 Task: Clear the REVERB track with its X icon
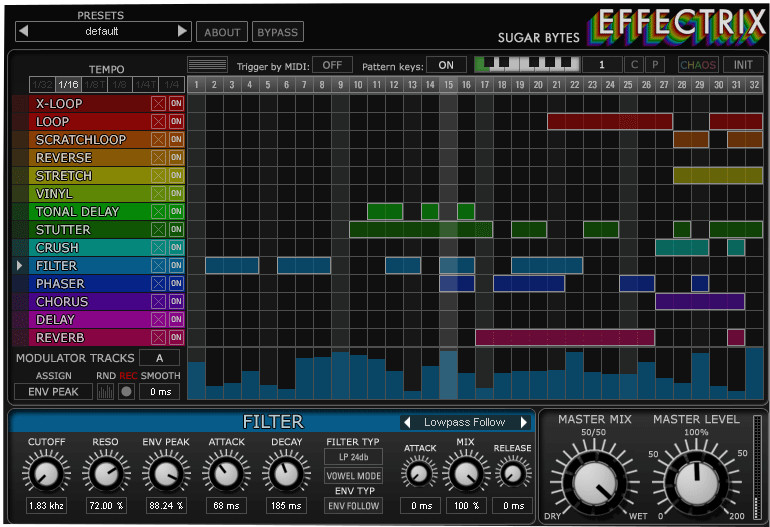158,337
